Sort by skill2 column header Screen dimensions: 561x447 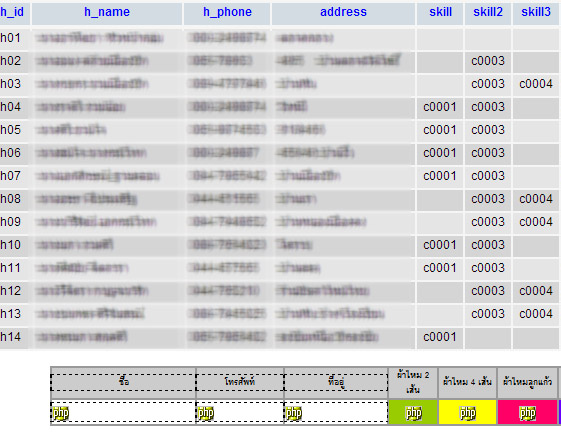click(488, 12)
